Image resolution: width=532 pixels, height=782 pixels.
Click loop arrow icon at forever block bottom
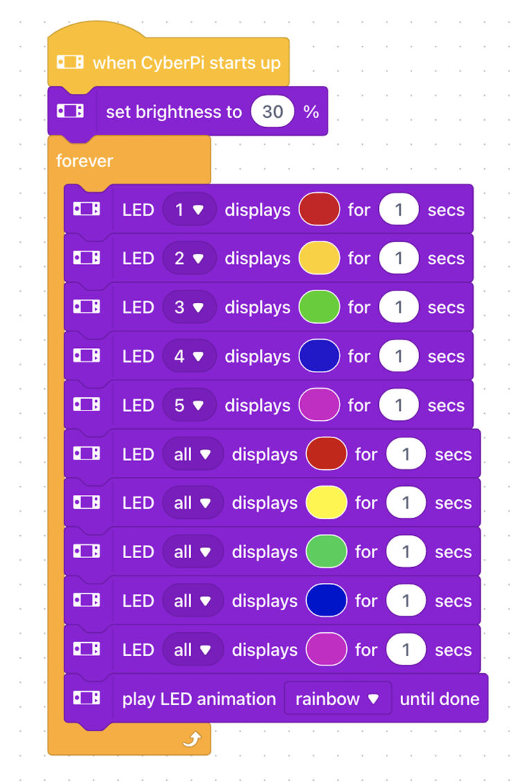190,741
